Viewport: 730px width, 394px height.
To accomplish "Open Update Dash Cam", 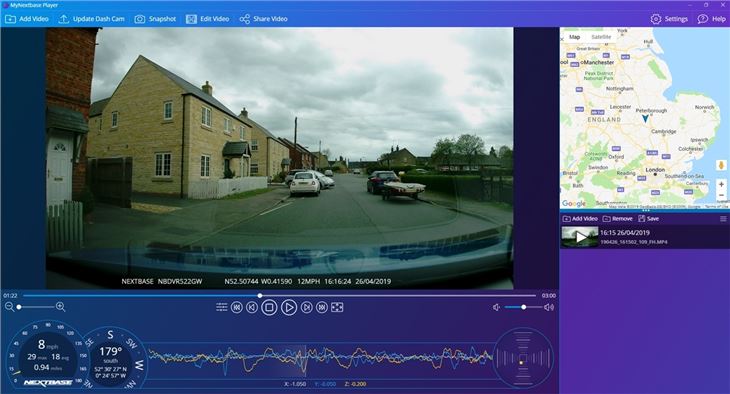I will coord(92,19).
